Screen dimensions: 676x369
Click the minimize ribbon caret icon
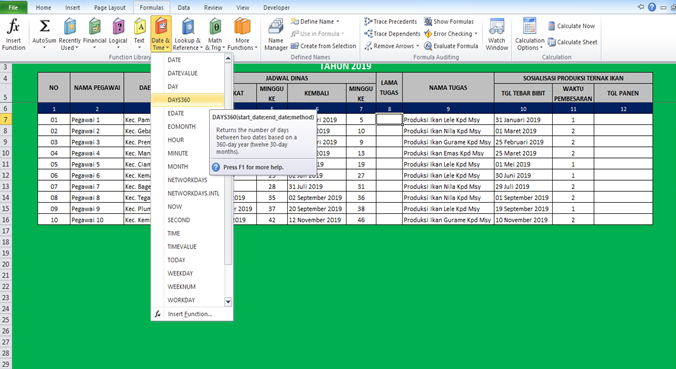pyautogui.click(x=641, y=7)
